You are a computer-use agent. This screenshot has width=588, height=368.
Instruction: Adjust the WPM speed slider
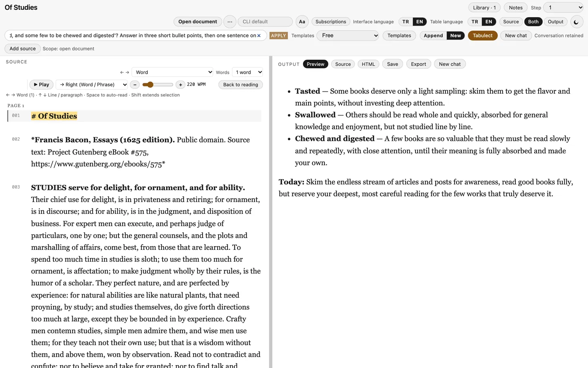158,85
